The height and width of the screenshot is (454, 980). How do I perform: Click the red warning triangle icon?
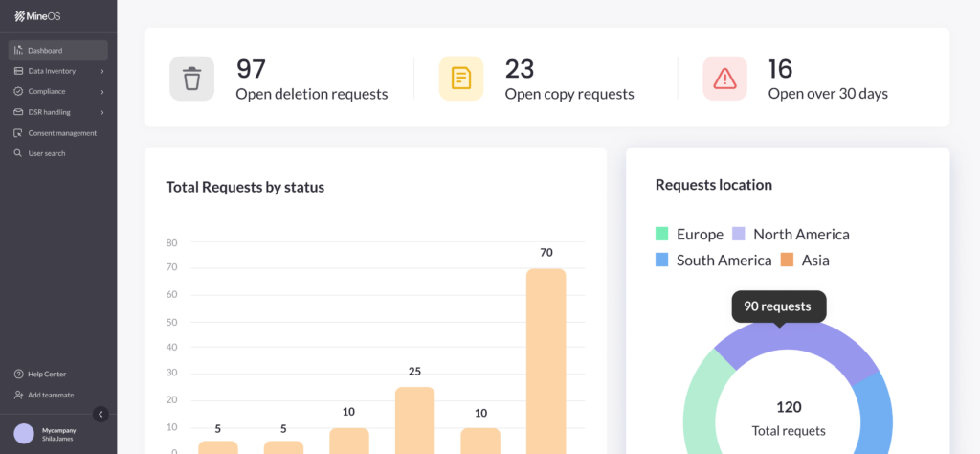click(724, 79)
